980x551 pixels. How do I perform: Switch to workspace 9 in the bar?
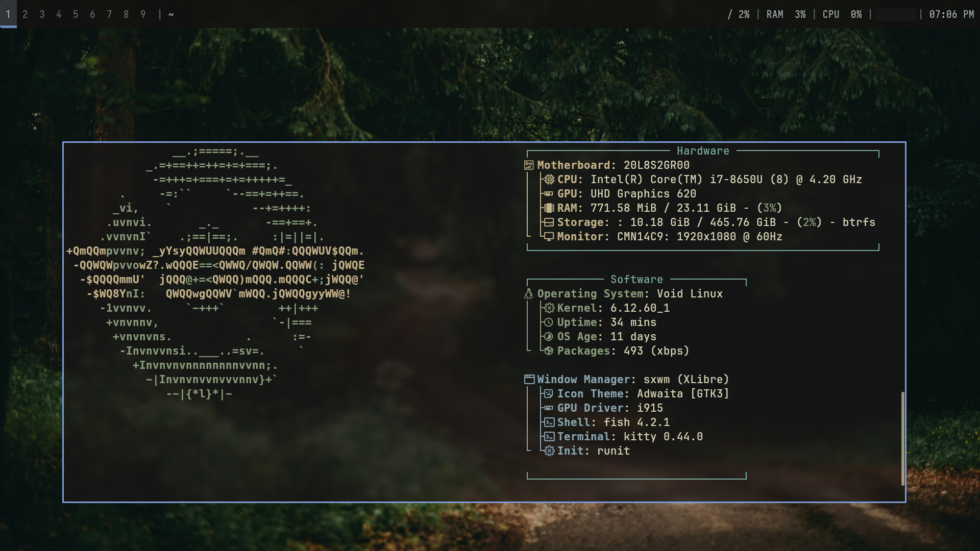(143, 14)
